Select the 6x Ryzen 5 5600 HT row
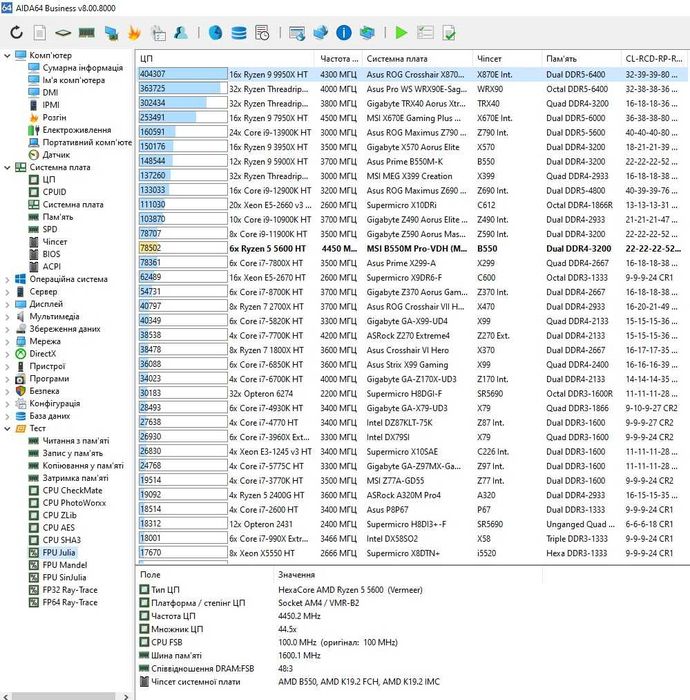 pos(411,249)
